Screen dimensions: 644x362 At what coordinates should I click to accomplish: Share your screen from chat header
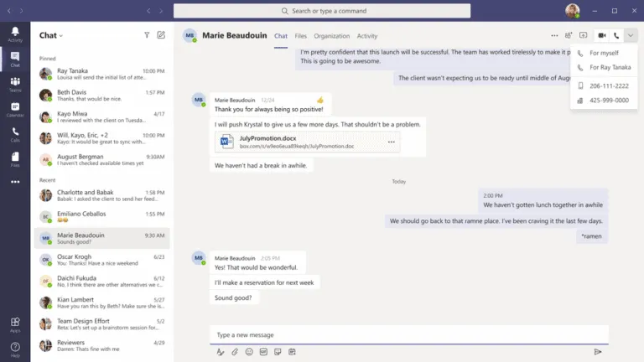584,36
